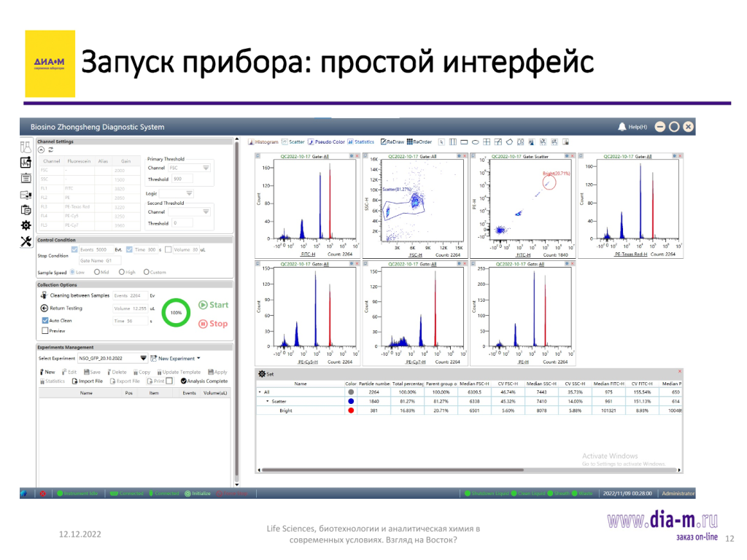Image resolution: width=747 pixels, height=560 pixels.
Task: Select the Mid sample speed option
Action: click(x=101, y=272)
